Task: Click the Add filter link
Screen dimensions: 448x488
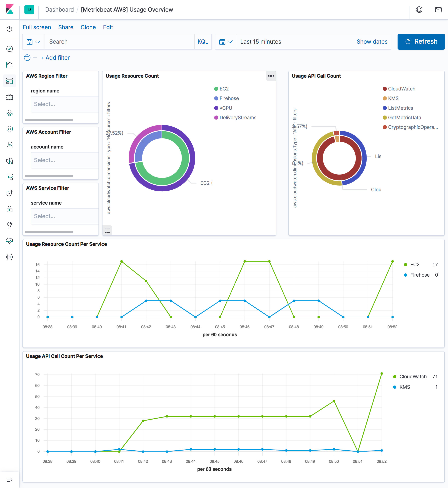Action: (55, 57)
